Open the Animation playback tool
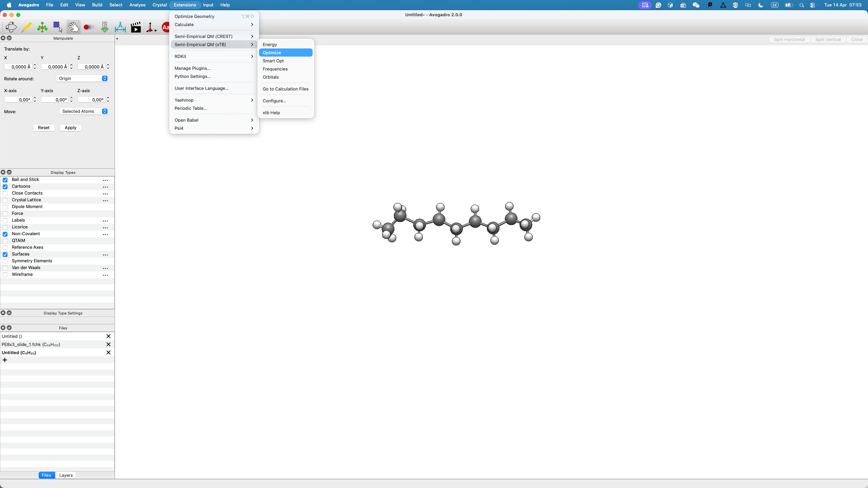This screenshot has height=488, width=868. click(x=136, y=27)
